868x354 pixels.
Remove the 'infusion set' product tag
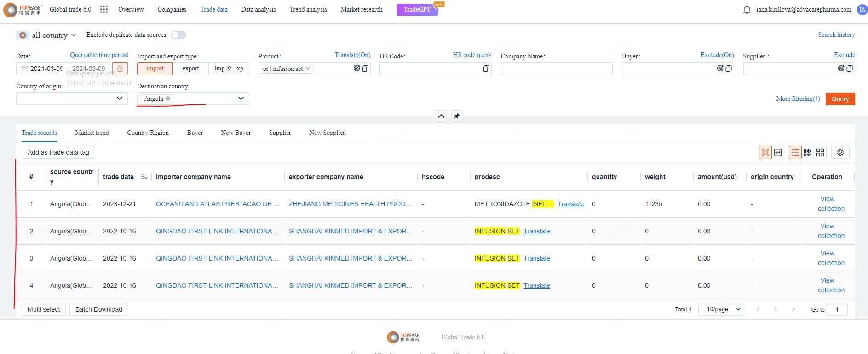click(308, 69)
